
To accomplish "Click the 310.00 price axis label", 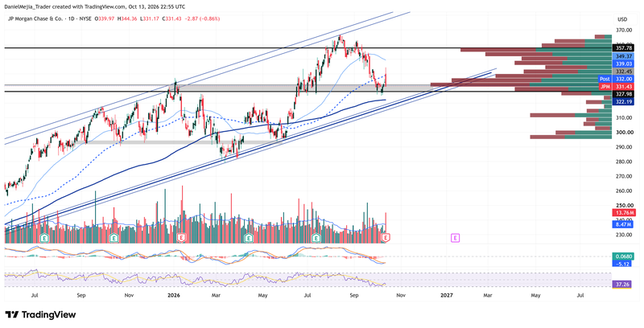I will pos(623,117).
